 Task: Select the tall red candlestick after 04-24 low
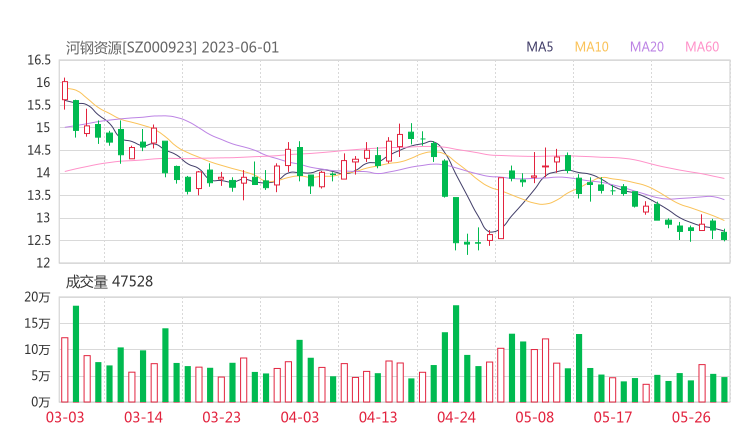coord(501,208)
